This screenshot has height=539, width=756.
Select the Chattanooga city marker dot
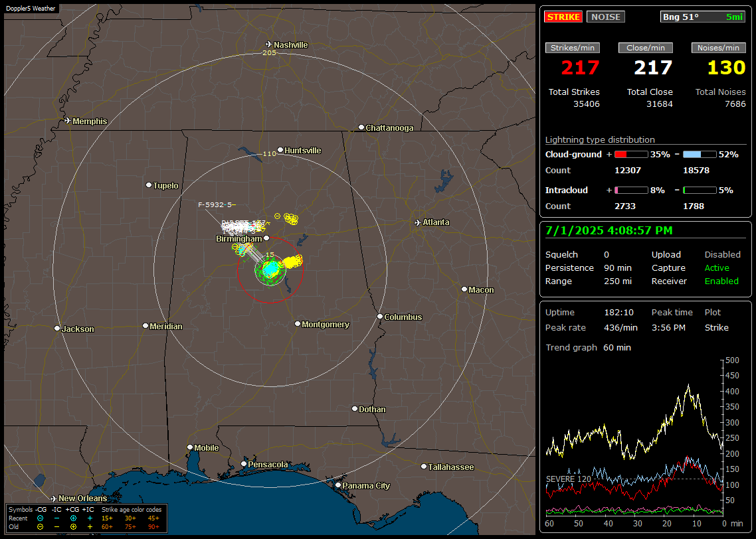(361, 127)
